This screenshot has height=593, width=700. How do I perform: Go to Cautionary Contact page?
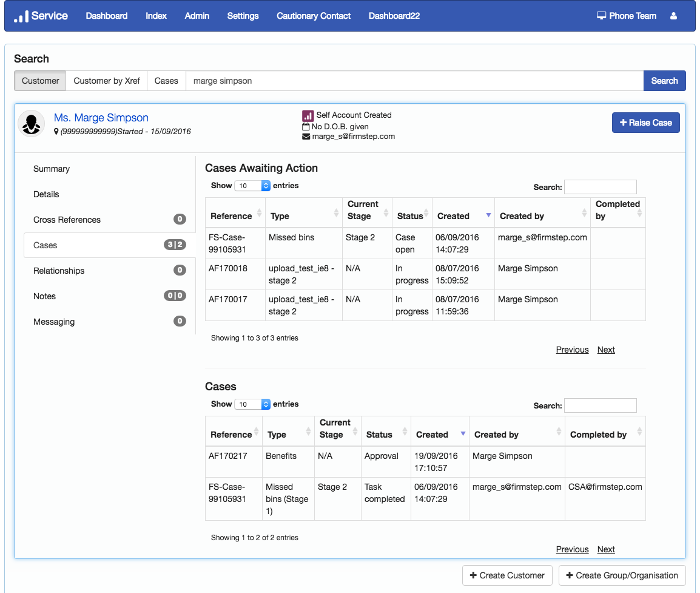coord(314,16)
